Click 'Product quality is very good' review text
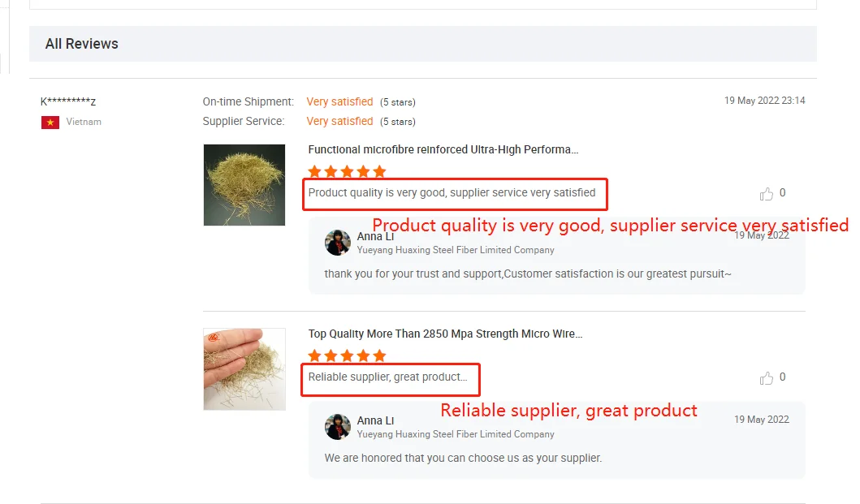 click(x=452, y=193)
